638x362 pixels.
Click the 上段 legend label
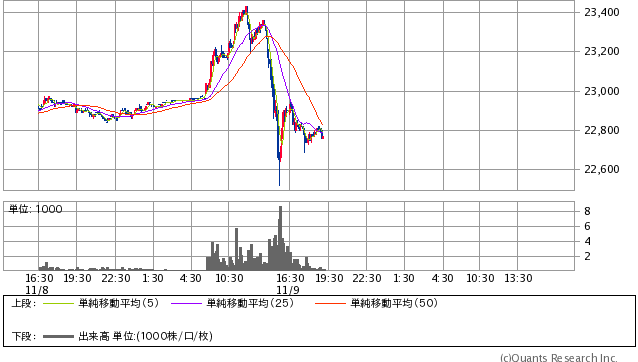click(x=23, y=303)
